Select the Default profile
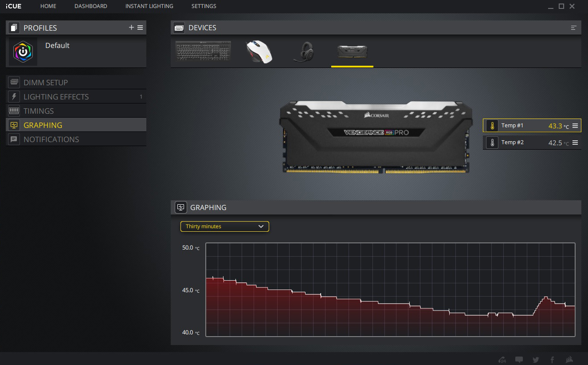Viewport: 588px width, 365px height. pyautogui.click(x=57, y=46)
